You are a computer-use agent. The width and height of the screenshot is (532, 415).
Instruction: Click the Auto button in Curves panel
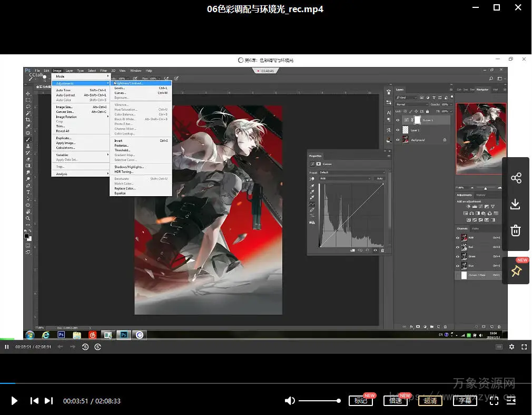(379, 179)
